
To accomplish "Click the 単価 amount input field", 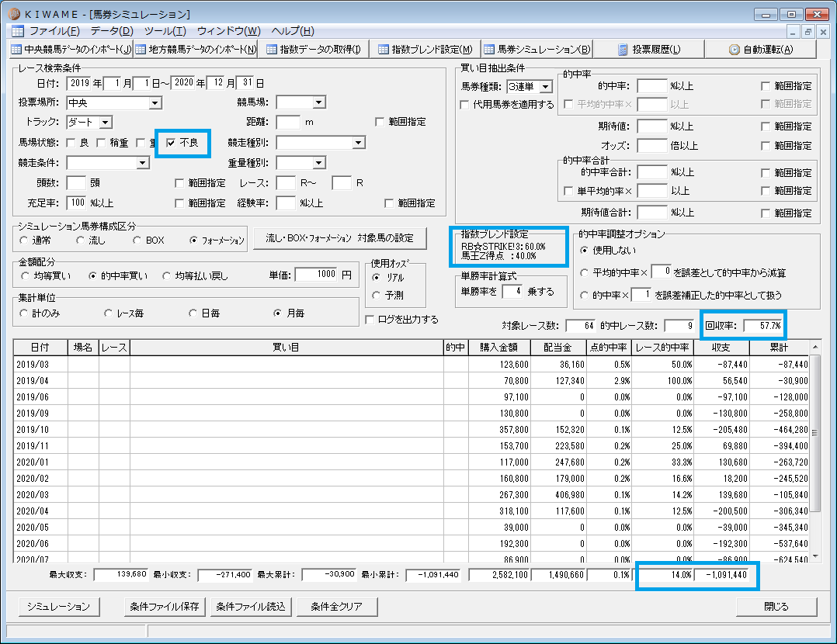I will pos(317,274).
